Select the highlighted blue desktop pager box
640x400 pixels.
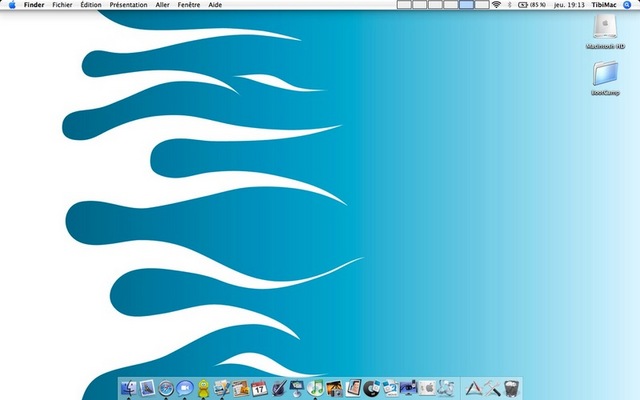coord(466,5)
